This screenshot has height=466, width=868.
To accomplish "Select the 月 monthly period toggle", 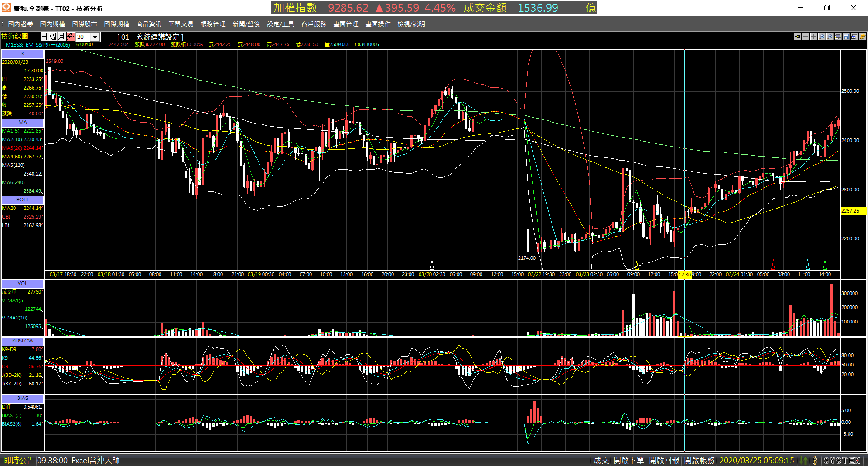I will tap(62, 37).
